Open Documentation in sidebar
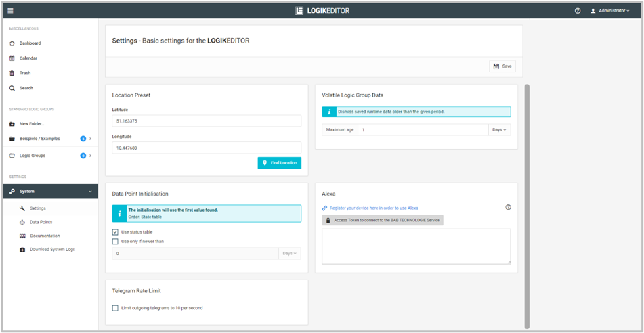The image size is (644, 333). tap(45, 236)
